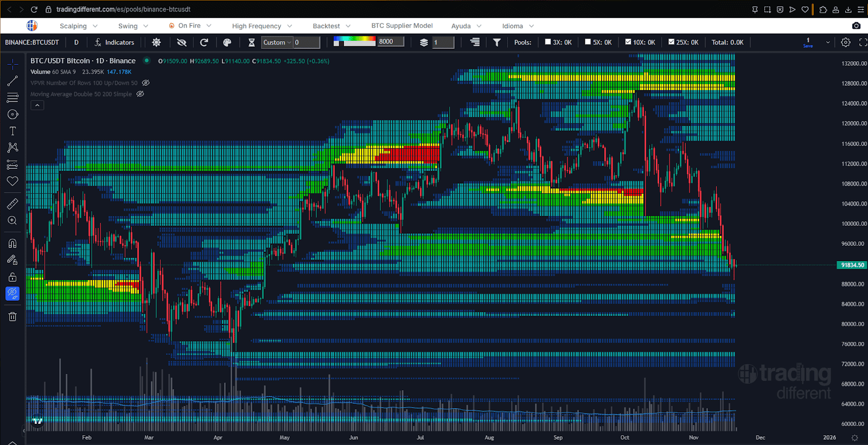Click the refresh heatmap arrow
The width and height of the screenshot is (868, 445).
pos(204,42)
